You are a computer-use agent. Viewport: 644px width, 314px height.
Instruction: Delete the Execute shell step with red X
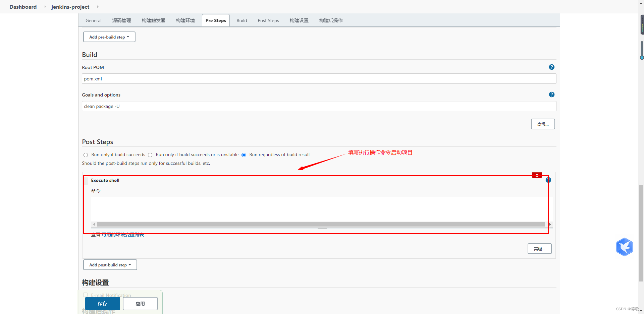pos(537,175)
